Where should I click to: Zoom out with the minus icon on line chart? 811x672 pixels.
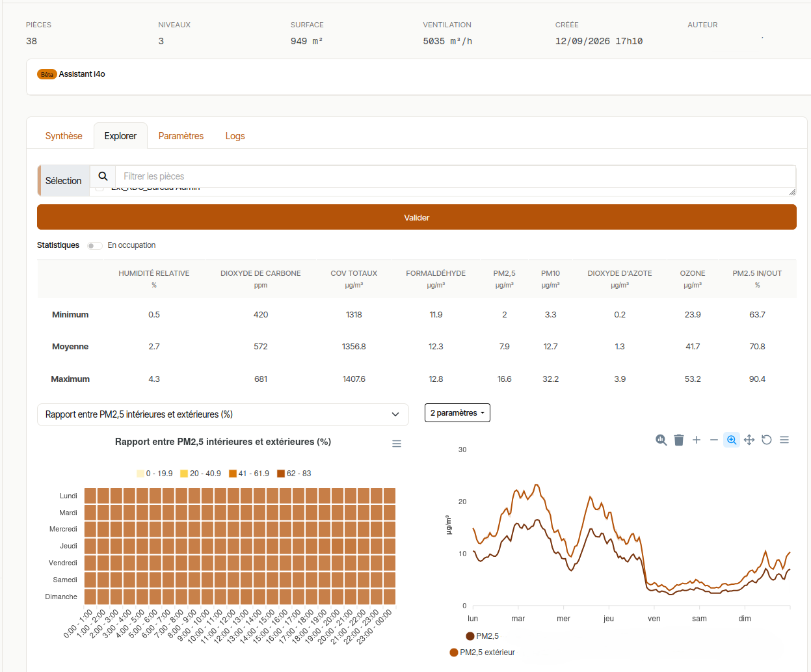tap(714, 440)
